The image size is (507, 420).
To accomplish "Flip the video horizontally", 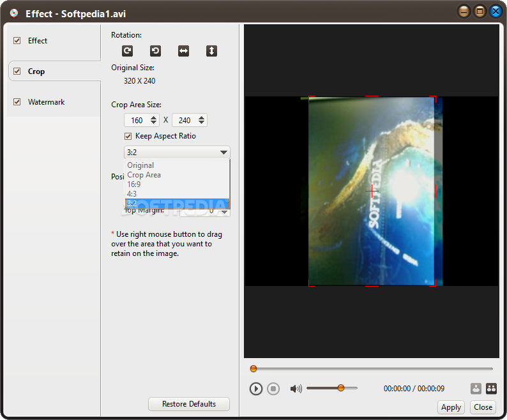I will [184, 51].
